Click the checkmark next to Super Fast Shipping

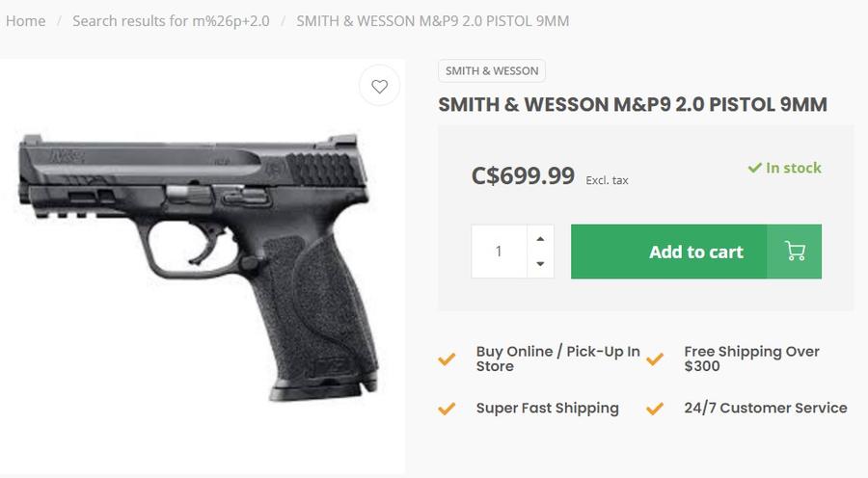pos(447,409)
